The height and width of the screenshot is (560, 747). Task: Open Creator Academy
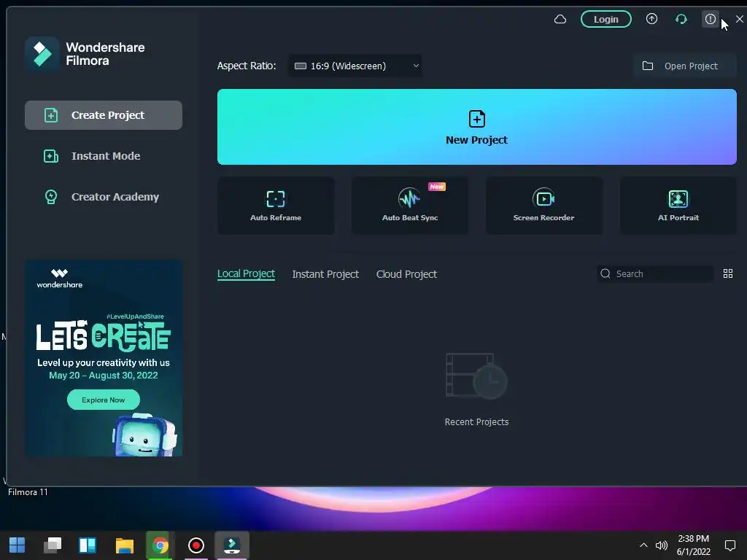[x=104, y=197]
